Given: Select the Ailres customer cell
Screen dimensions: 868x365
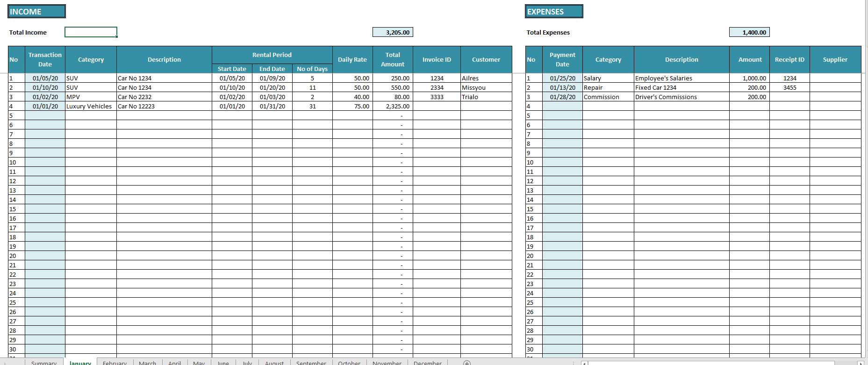Looking at the screenshot, I should [486, 78].
